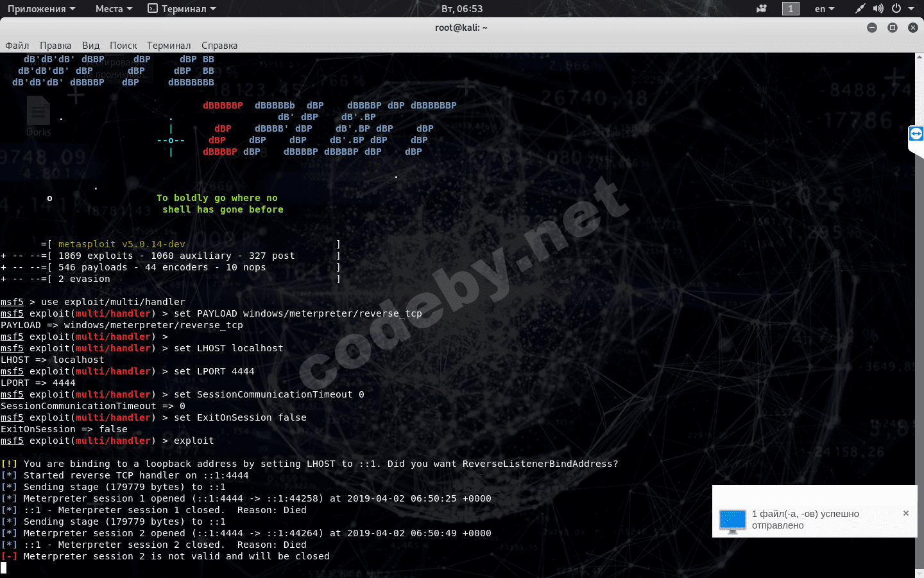The height and width of the screenshot is (578, 924).
Task: Click the network connection tray icon
Action: point(860,9)
